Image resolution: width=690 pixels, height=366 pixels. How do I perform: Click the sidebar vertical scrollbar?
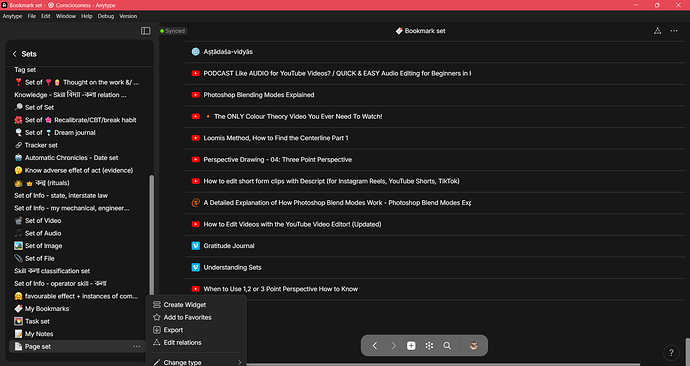[151, 235]
